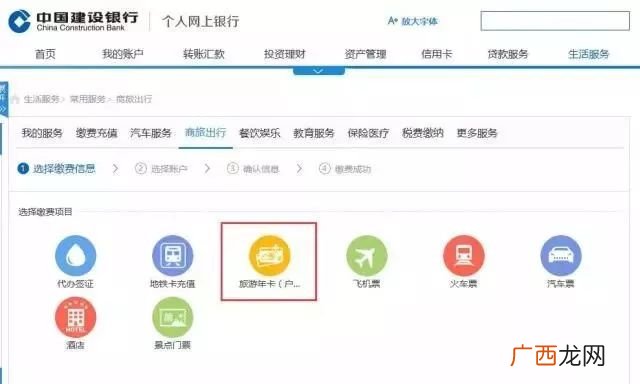Click the 个人网上银行 header title

pos(200,21)
